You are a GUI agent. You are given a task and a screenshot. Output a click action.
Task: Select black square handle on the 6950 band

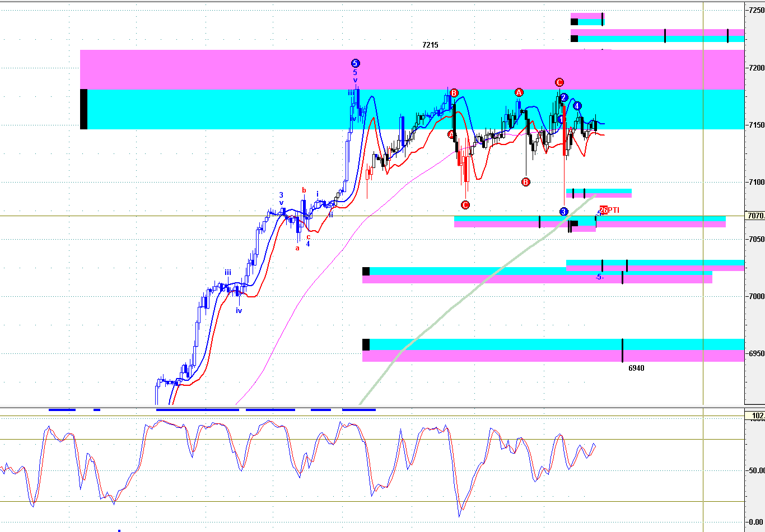click(x=366, y=344)
